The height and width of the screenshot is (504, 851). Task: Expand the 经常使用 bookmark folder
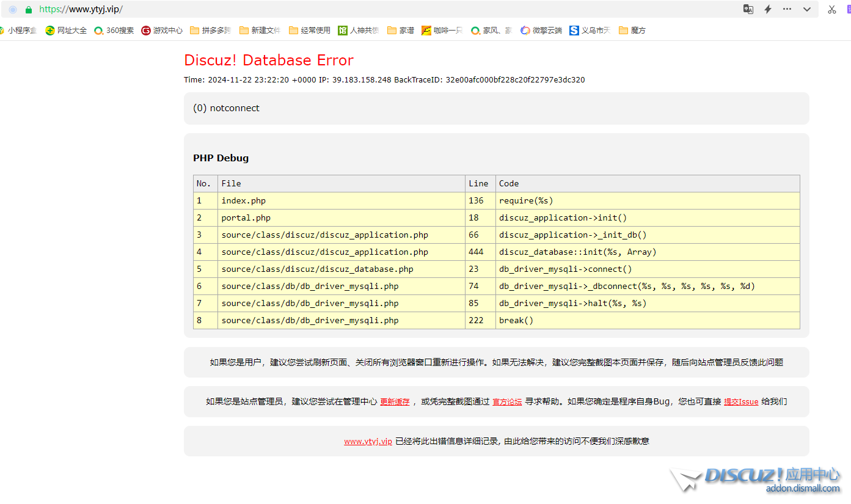point(310,31)
